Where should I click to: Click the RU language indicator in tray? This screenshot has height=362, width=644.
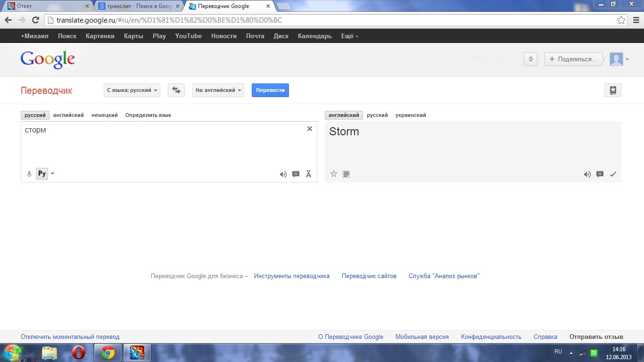pyautogui.click(x=558, y=352)
